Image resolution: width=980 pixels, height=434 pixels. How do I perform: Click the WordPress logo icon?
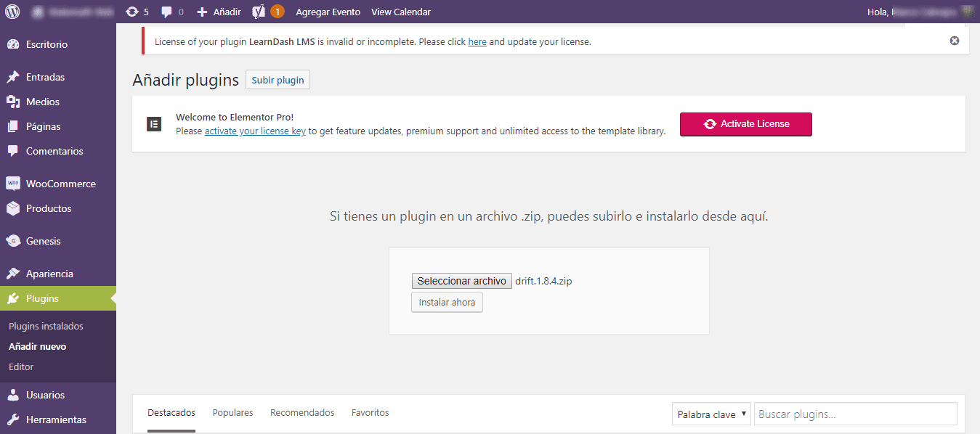pyautogui.click(x=12, y=12)
